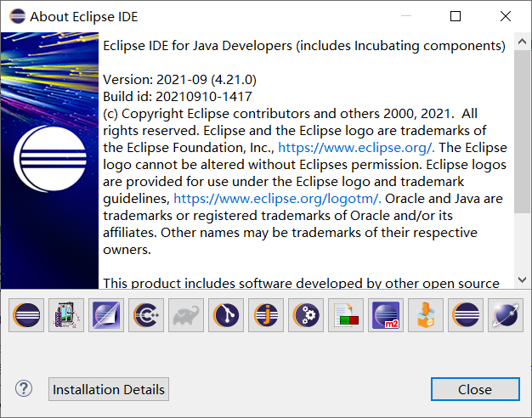Follow the https://www.eclipse.org/ link
The image size is (532, 418).
coord(356,148)
